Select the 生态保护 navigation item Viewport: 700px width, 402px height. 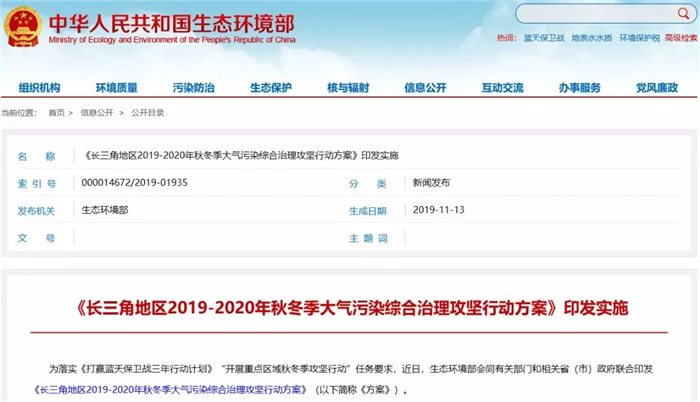point(270,88)
